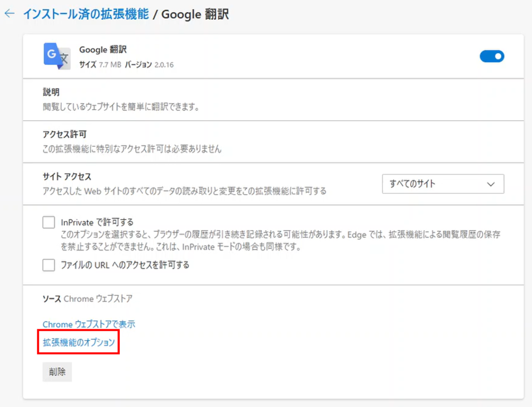Click the Google 翻訳 name in the card header
The image size is (532, 407).
pyautogui.click(x=103, y=49)
